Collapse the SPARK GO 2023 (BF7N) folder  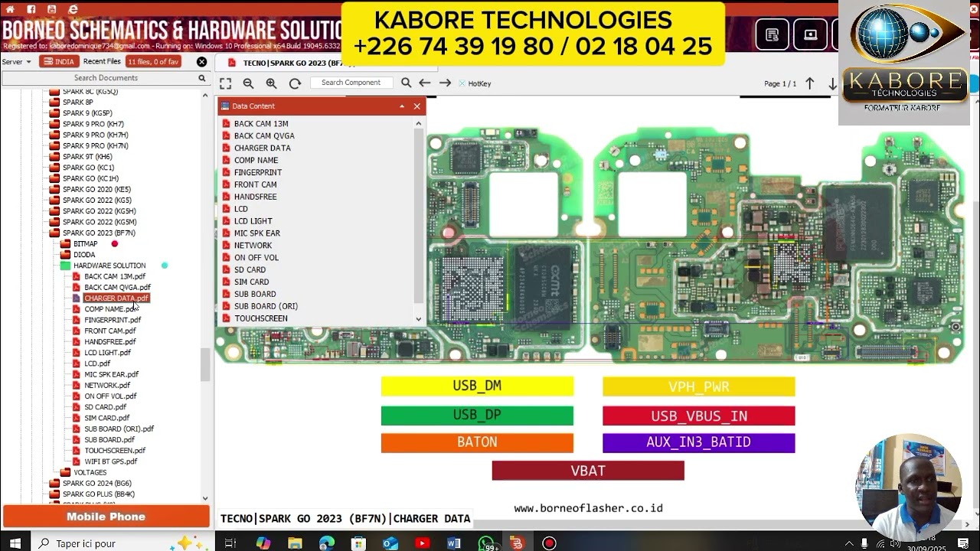pyautogui.click(x=99, y=233)
